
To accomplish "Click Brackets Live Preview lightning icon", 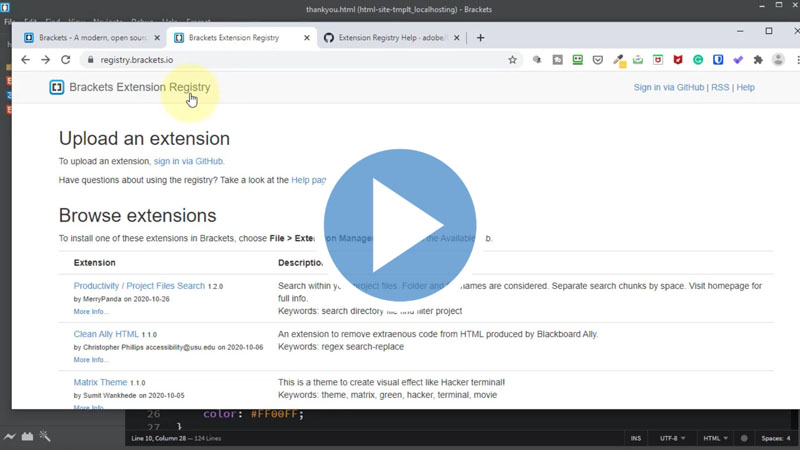I will [x=9, y=437].
